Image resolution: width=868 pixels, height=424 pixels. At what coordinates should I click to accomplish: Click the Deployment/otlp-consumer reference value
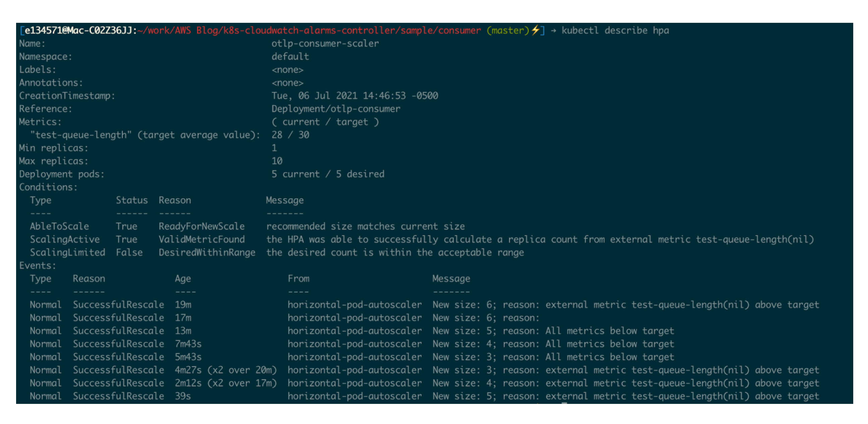(x=336, y=109)
